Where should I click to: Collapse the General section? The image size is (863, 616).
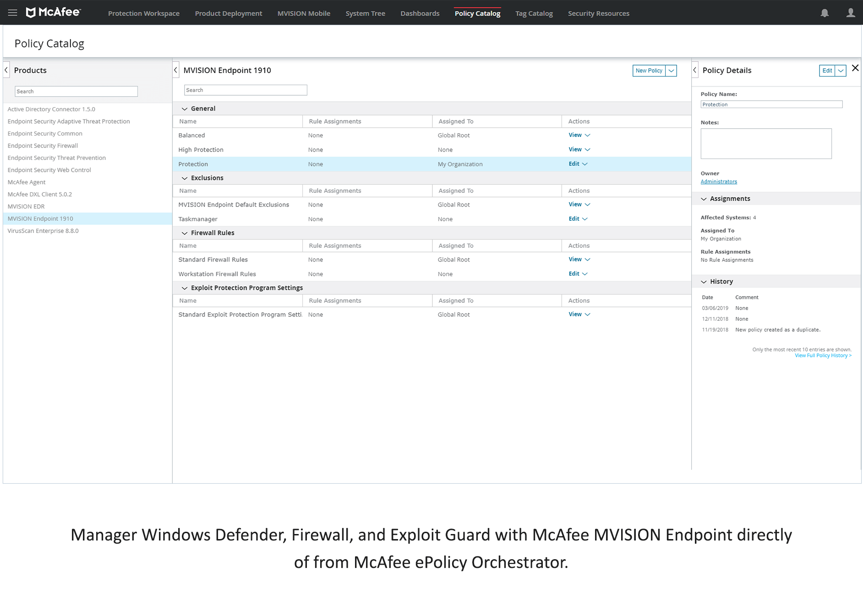(185, 109)
